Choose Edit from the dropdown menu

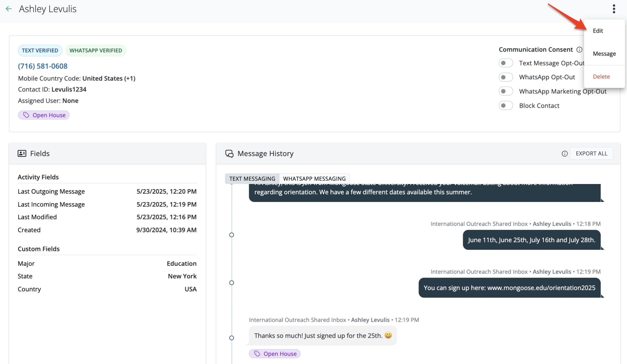coord(598,31)
